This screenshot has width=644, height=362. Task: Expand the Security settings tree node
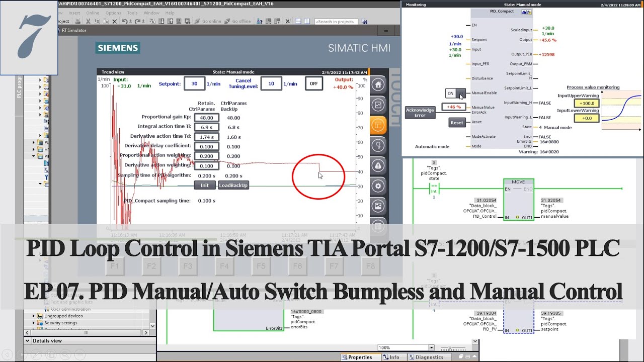[x=34, y=323]
